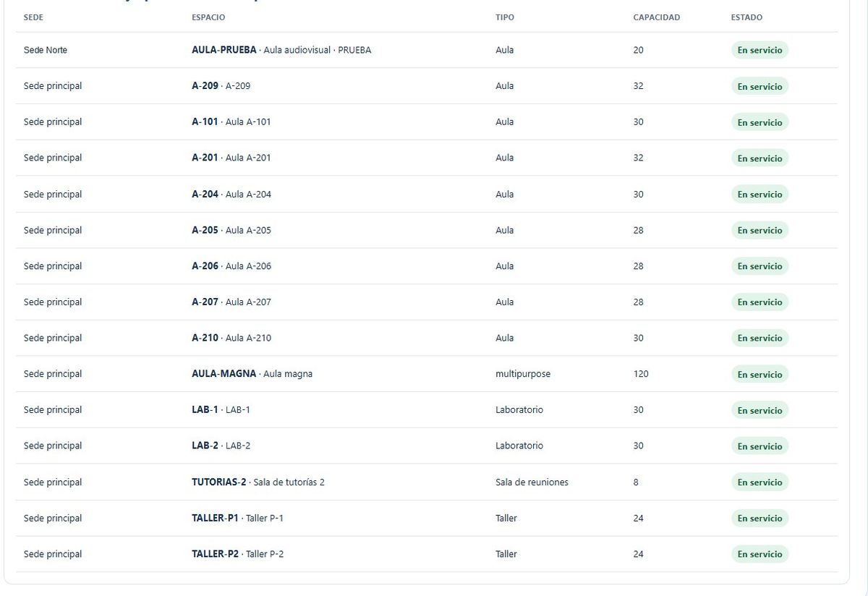Click the 'multipurpose' type cell
868x596 pixels.
coord(523,374)
